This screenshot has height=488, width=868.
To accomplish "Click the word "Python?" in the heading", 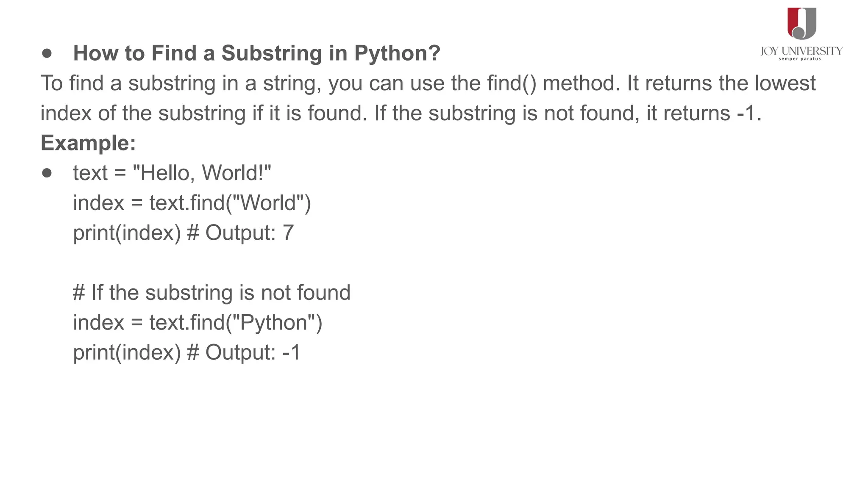I will click(397, 53).
